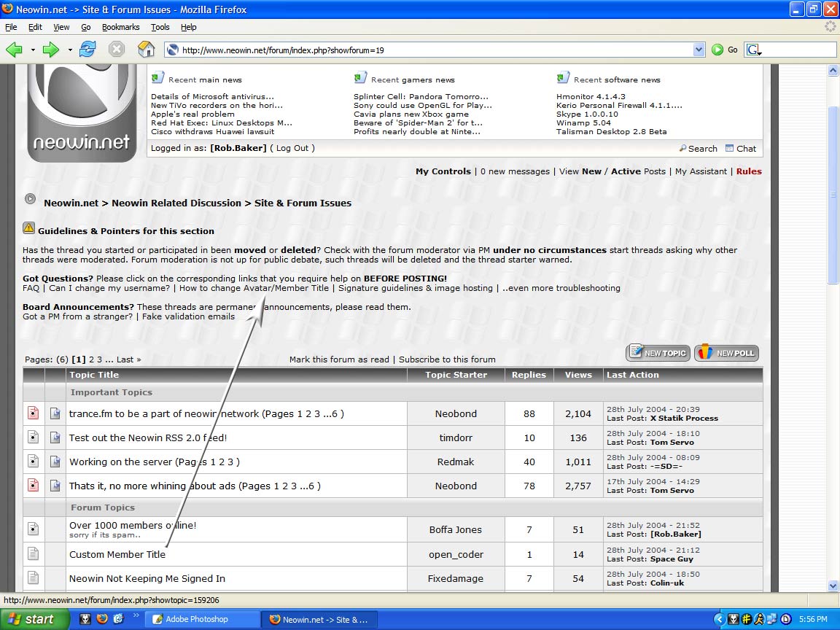
Task: Click the system tray expand arrow
Action: pyautogui.click(x=719, y=619)
